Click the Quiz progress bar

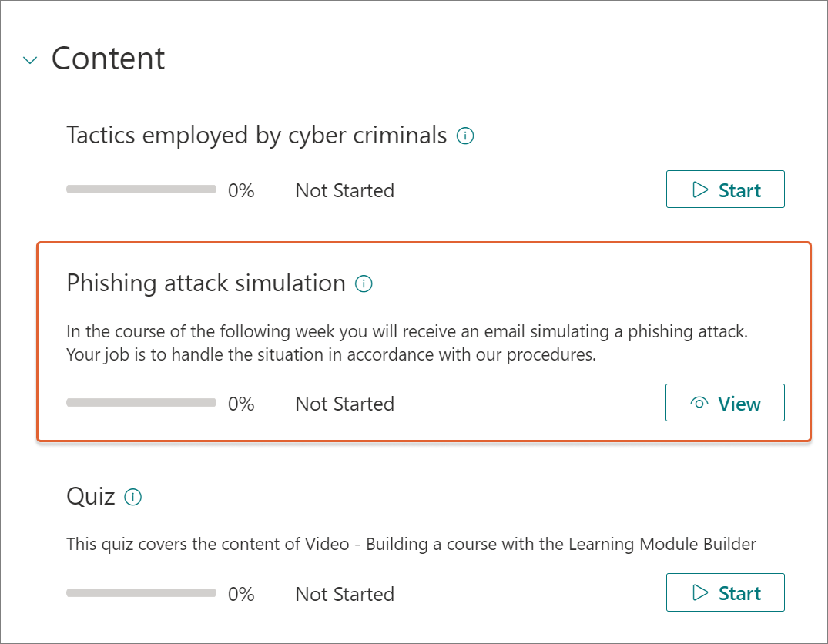141,592
